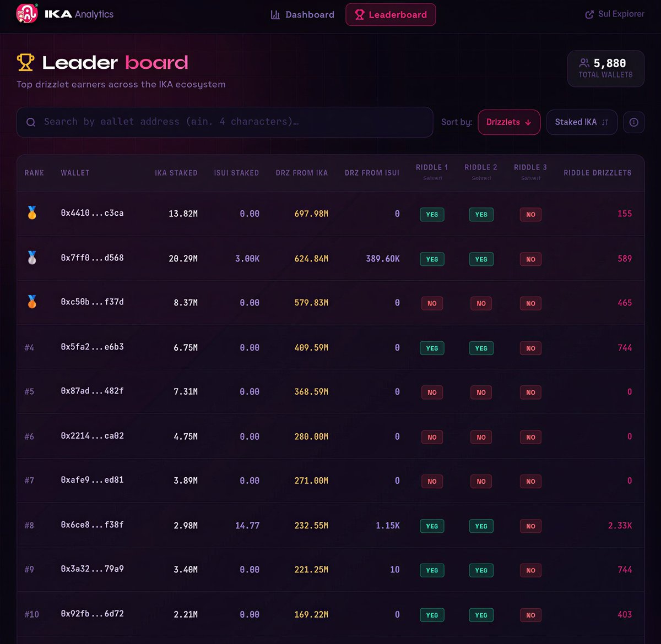Click Riddle 1 YES badge for 0x4410...c3ca

click(432, 214)
